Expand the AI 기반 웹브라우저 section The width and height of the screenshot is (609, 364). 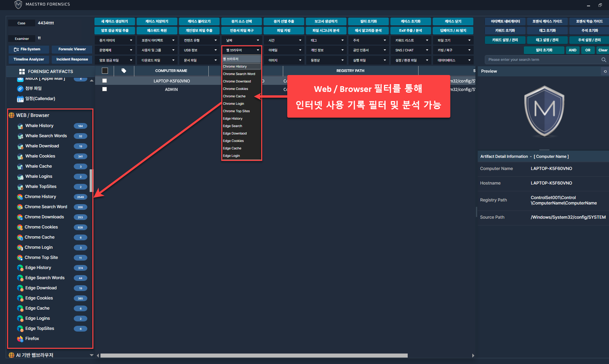[91, 355]
